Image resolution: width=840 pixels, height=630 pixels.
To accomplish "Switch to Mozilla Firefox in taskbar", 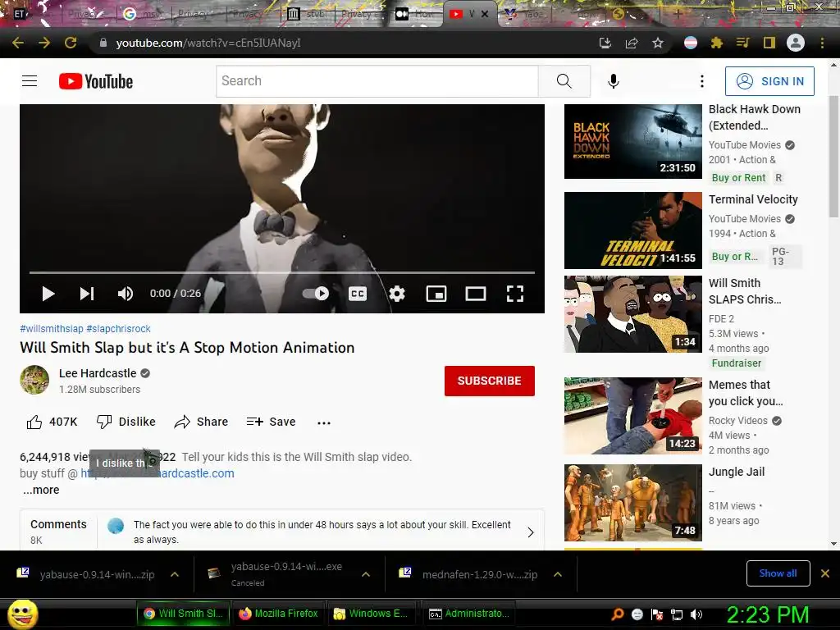I will pos(279,614).
